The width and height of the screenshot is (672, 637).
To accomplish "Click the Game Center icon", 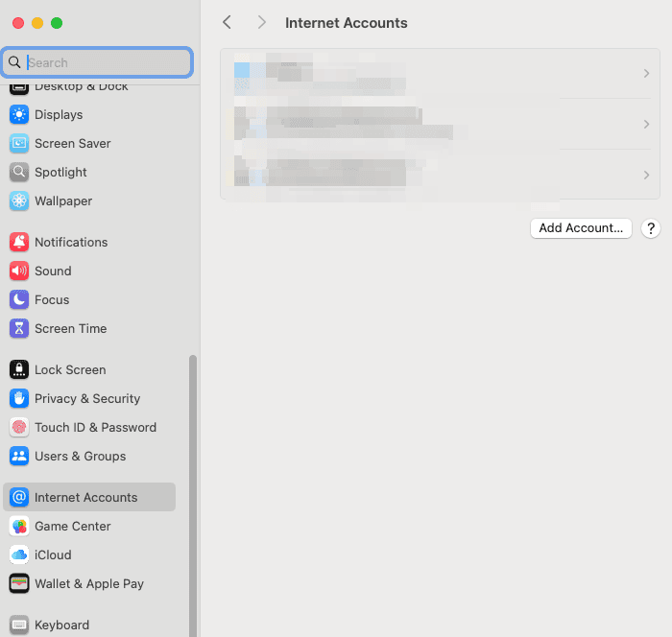I will [19, 527].
